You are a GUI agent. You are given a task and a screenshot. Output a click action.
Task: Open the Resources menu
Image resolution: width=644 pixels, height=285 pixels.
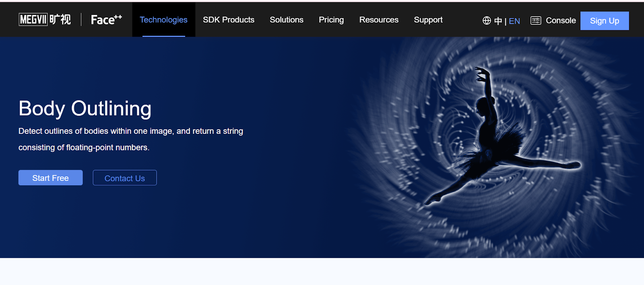click(379, 20)
